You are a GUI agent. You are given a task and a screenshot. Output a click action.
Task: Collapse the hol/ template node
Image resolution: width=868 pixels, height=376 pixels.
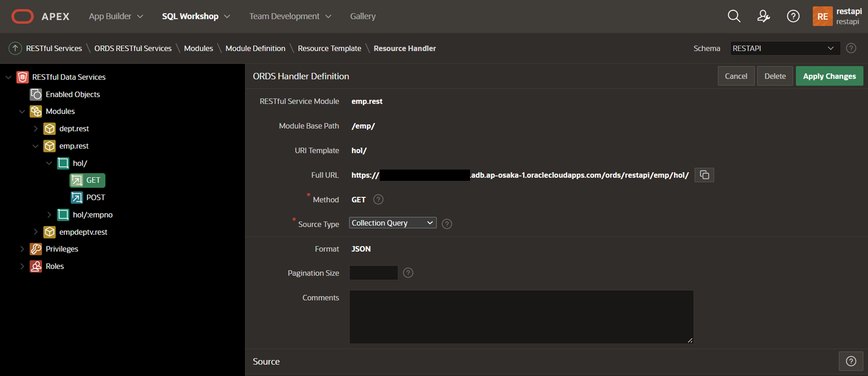pos(49,163)
